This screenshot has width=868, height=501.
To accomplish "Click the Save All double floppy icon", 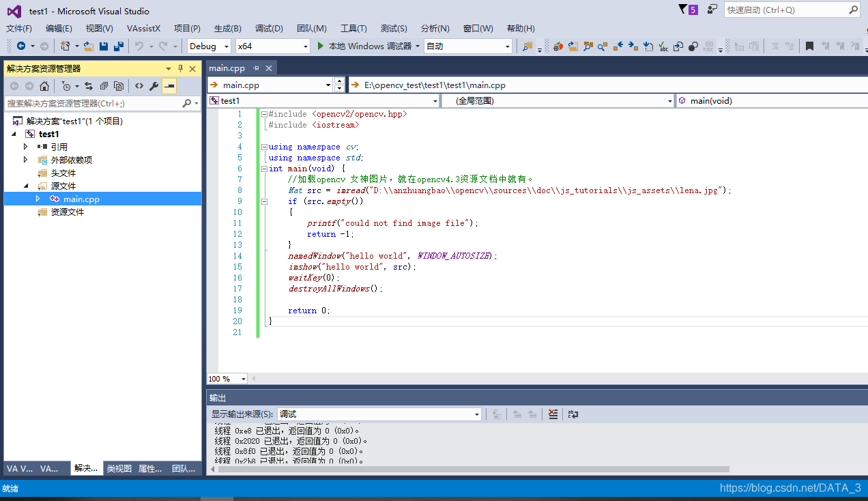I will pyautogui.click(x=118, y=46).
